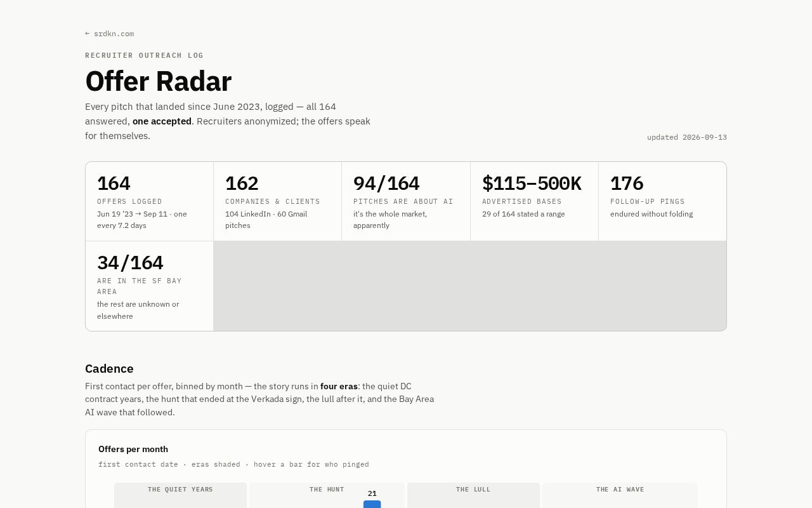Click the '104 LinkedIn · 60 Gmail pitches' note

pos(266,220)
